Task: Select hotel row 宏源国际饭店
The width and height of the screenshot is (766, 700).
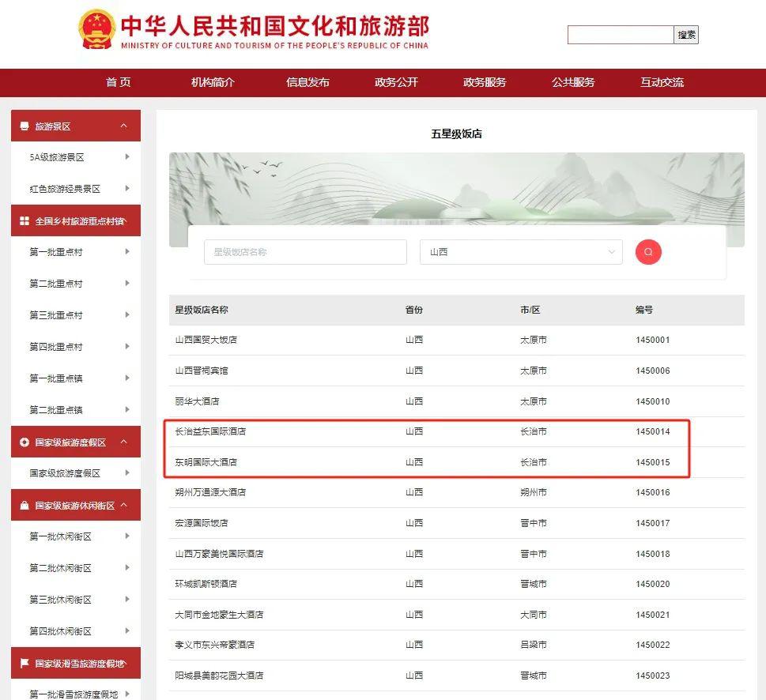Action: (x=457, y=523)
